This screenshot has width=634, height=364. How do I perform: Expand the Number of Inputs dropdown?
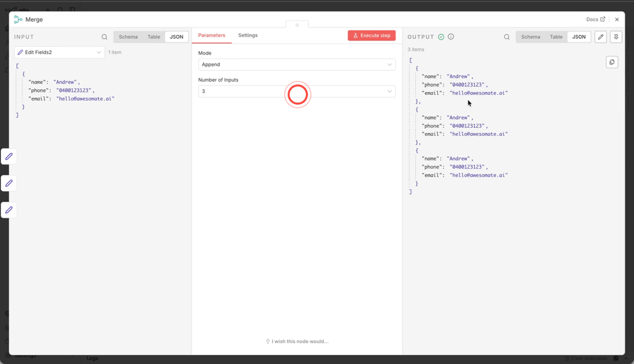tap(297, 91)
